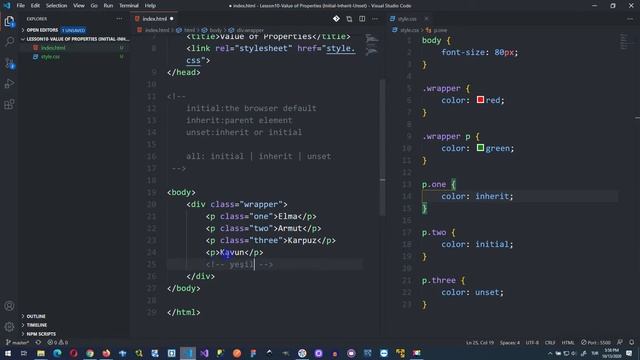
Task: Click body in index.html breadcrumb
Action: tap(216, 30)
